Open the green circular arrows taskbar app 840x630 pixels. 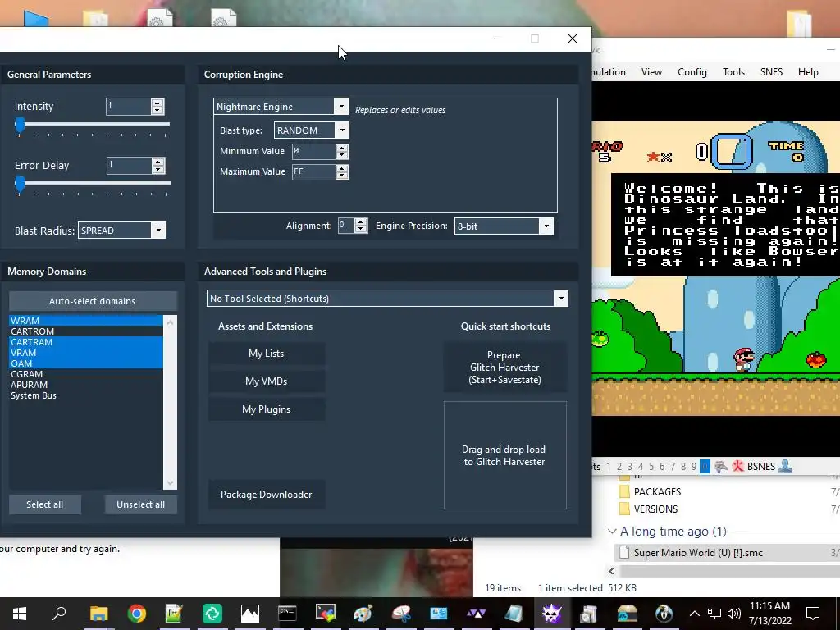(x=212, y=613)
